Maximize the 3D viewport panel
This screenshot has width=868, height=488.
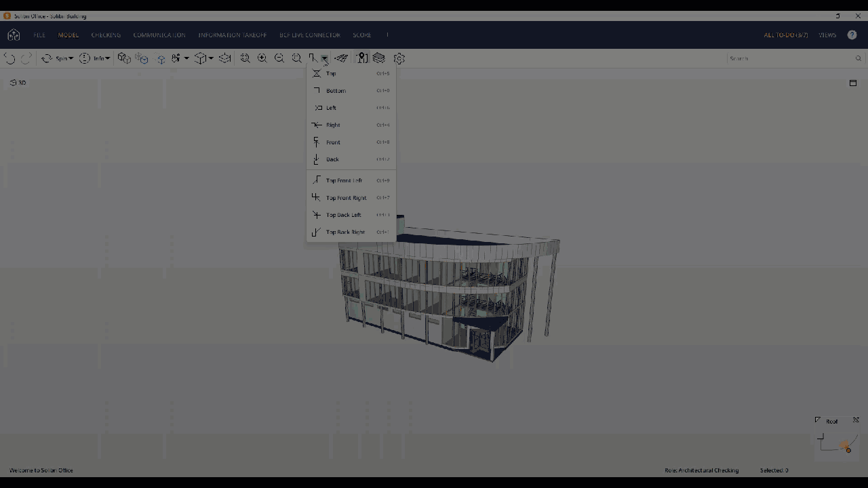[x=853, y=83]
